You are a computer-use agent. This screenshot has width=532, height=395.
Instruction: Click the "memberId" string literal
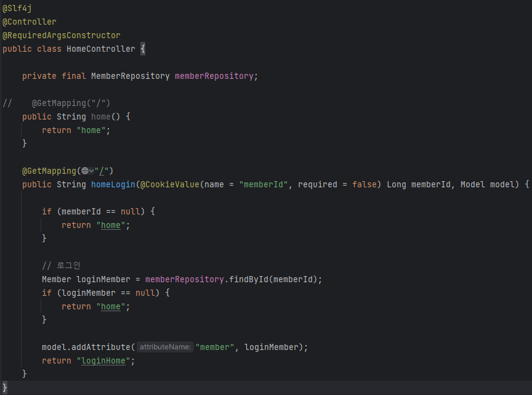[x=264, y=184]
